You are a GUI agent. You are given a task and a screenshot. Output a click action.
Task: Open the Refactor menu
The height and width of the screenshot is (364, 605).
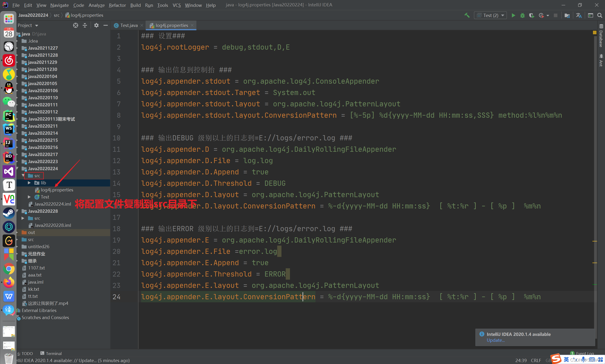117,5
